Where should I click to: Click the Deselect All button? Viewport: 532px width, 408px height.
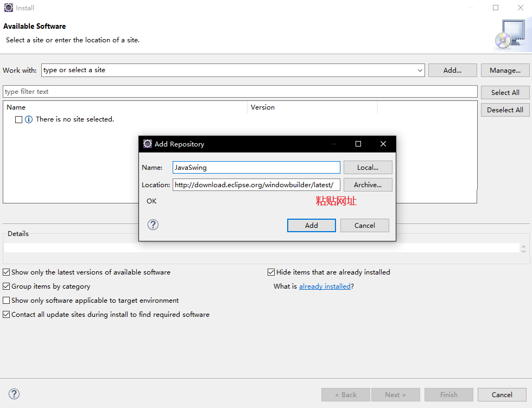[x=505, y=110]
